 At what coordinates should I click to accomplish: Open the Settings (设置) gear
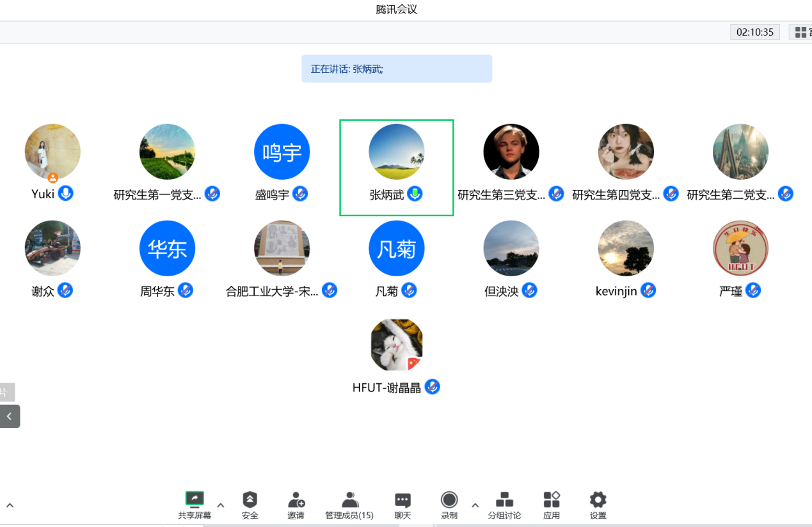[x=598, y=499]
